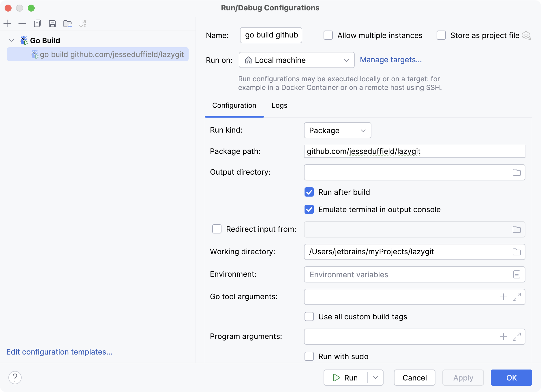Collapse the Go Build group
541x392 pixels.
(11, 40)
